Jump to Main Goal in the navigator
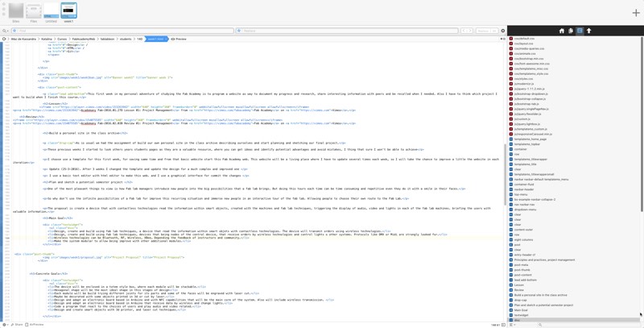Screen dimensions: 644x328 [521, 310]
